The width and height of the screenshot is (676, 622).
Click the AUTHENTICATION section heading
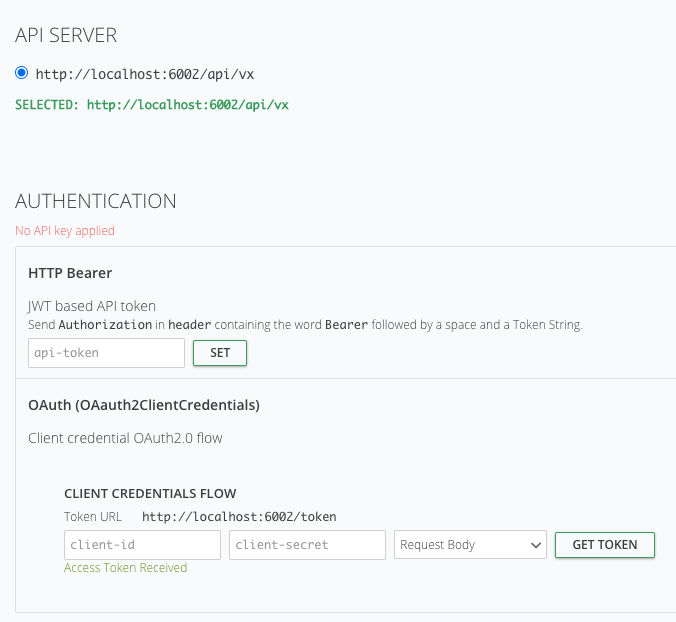coord(96,201)
